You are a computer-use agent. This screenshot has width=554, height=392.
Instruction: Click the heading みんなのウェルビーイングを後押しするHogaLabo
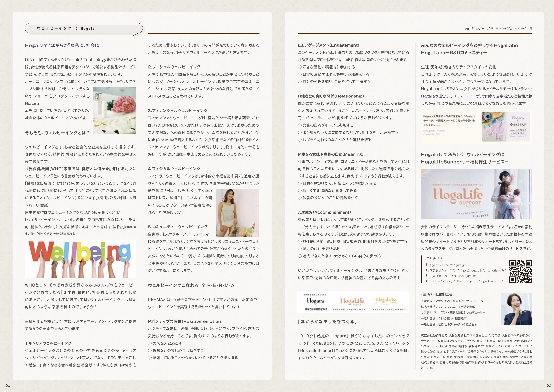(x=469, y=45)
